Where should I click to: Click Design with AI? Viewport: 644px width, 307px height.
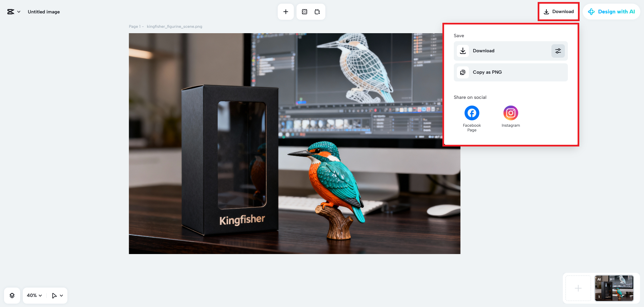click(611, 11)
